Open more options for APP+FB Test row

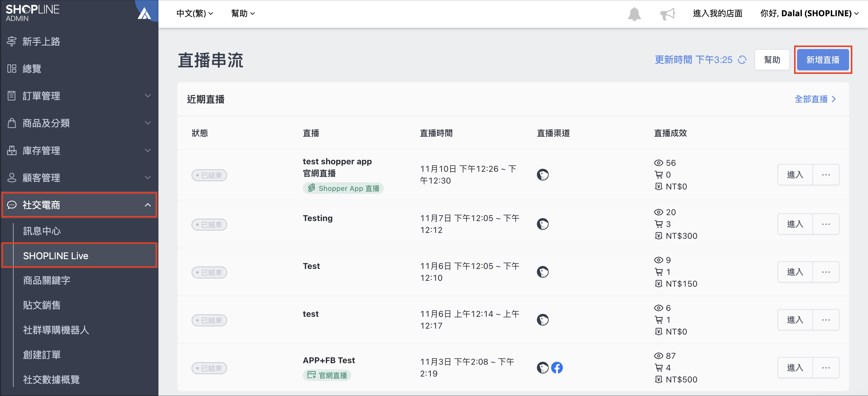tap(825, 368)
